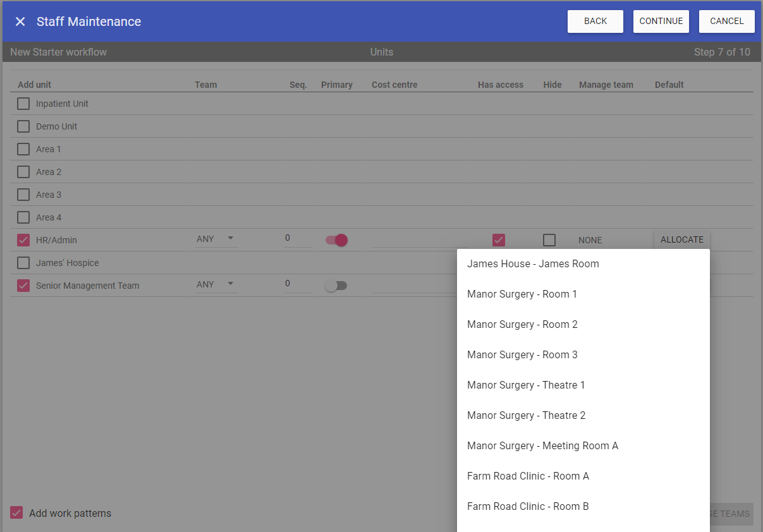
Task: Choose James House - James Room option
Action: coord(533,264)
